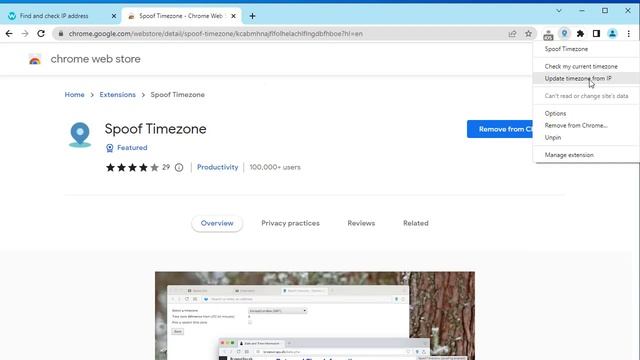Click the blue Remove from Chrome button
This screenshot has height=360, width=640.
tap(500, 129)
